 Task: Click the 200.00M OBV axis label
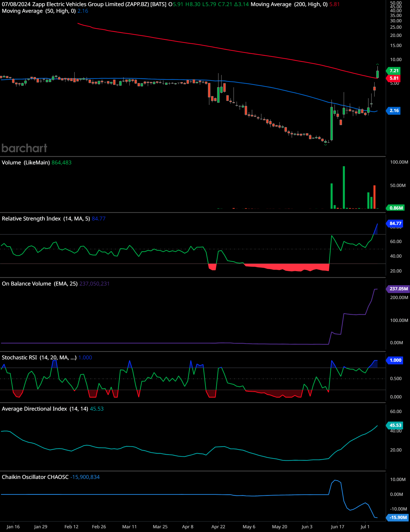(399, 297)
